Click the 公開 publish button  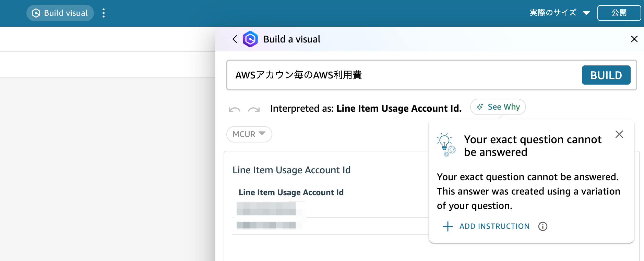tap(619, 13)
